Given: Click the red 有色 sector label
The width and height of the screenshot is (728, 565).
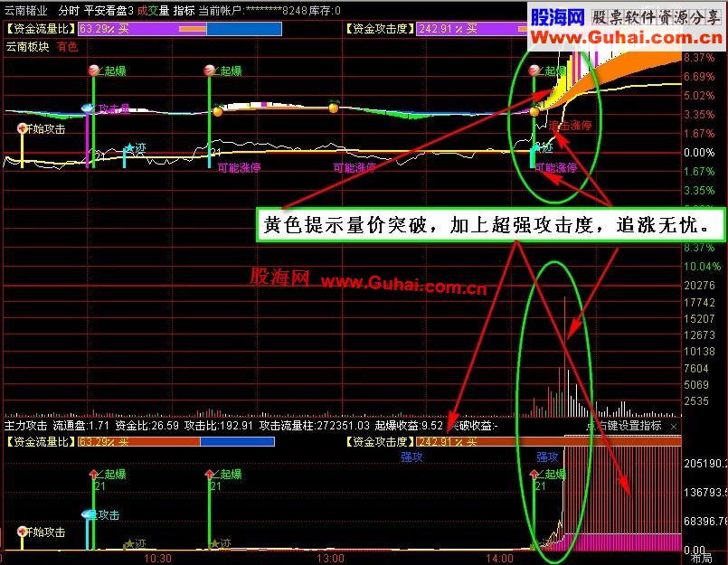Looking at the screenshot, I should tap(67, 46).
